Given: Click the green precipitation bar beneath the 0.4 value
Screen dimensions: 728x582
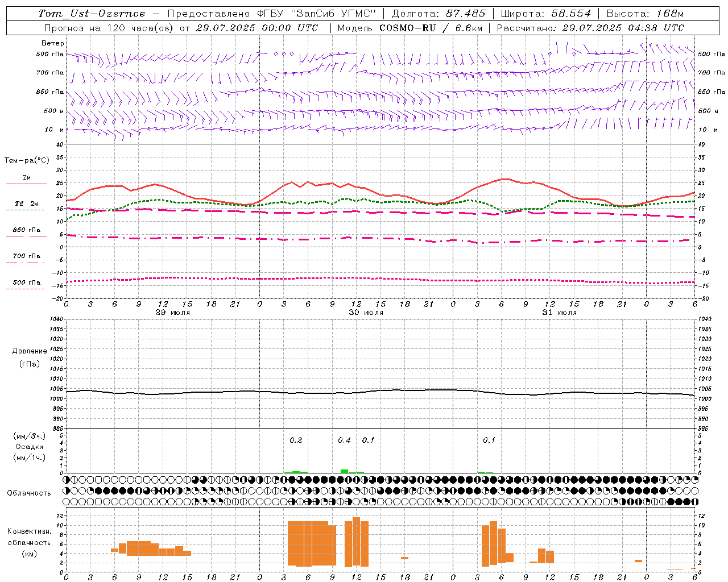Looking at the screenshot, I should (x=344, y=471).
